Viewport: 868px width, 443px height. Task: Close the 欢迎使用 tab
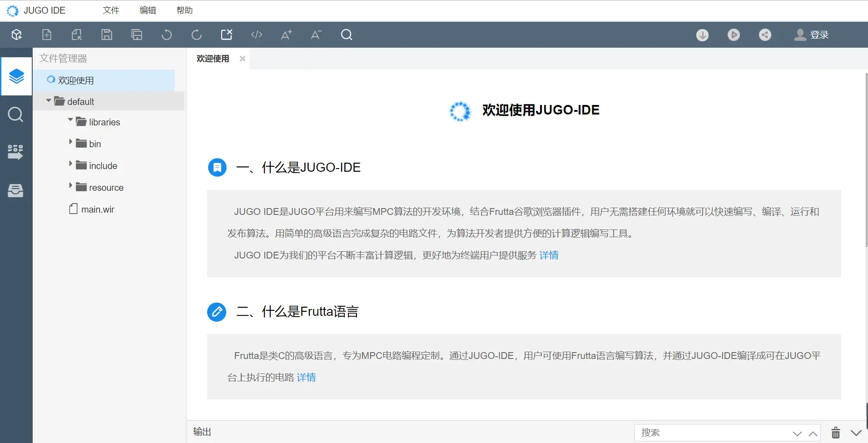[x=243, y=59]
